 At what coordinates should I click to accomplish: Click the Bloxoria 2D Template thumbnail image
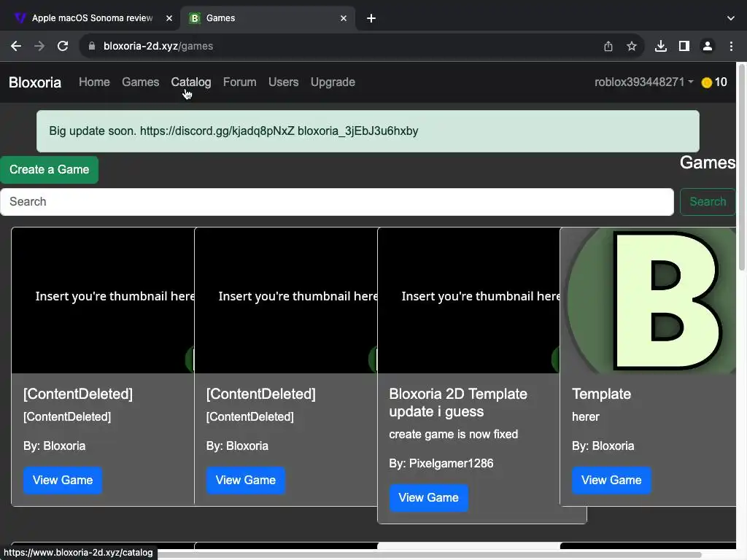(469, 300)
